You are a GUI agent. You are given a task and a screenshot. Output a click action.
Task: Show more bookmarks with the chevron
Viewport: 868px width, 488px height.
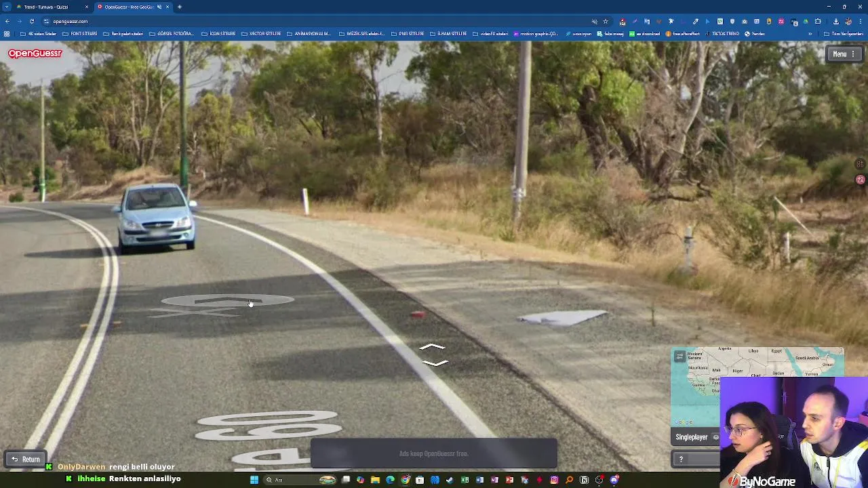810,34
